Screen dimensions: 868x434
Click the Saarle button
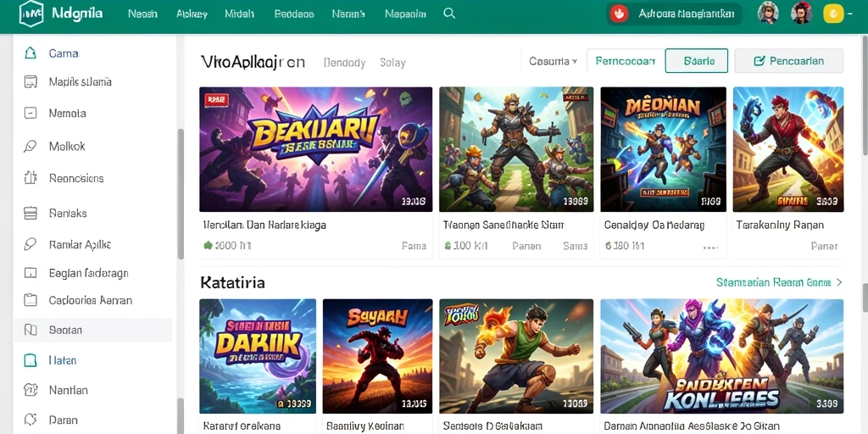(x=697, y=61)
